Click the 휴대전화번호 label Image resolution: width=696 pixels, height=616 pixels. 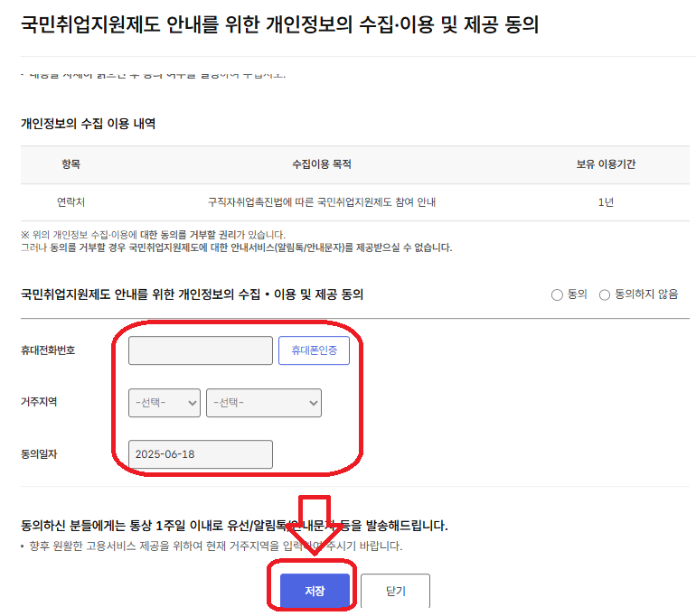point(48,350)
